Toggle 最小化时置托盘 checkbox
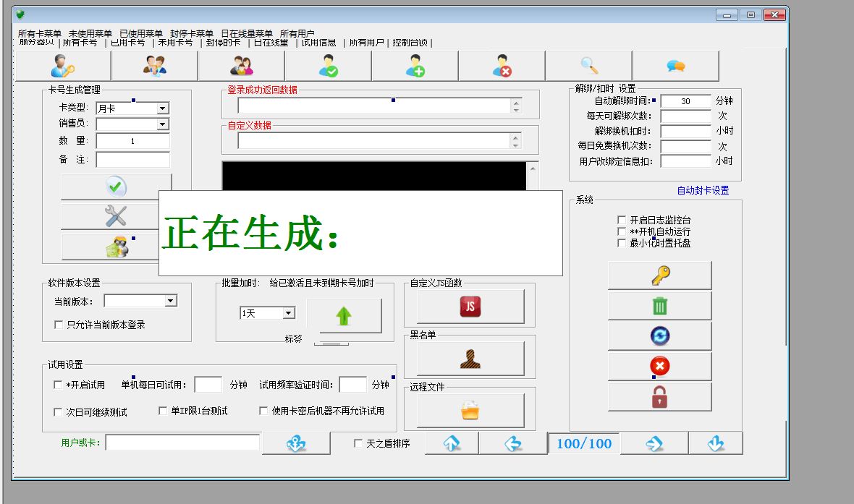This screenshot has width=854, height=504. click(622, 243)
